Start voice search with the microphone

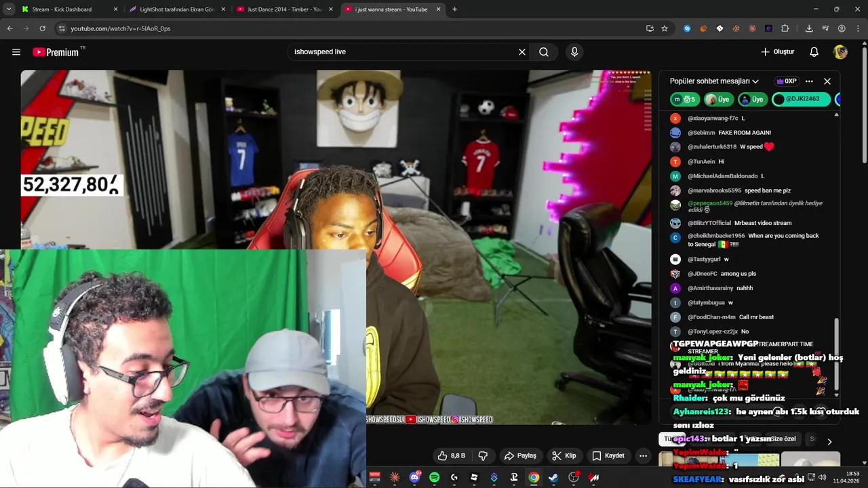574,52
